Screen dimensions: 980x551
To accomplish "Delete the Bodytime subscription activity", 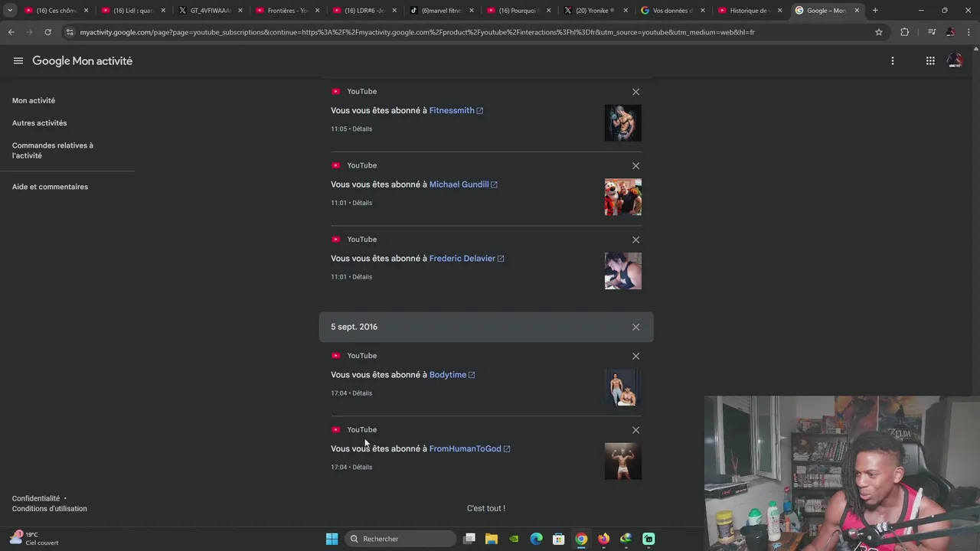I will point(635,356).
